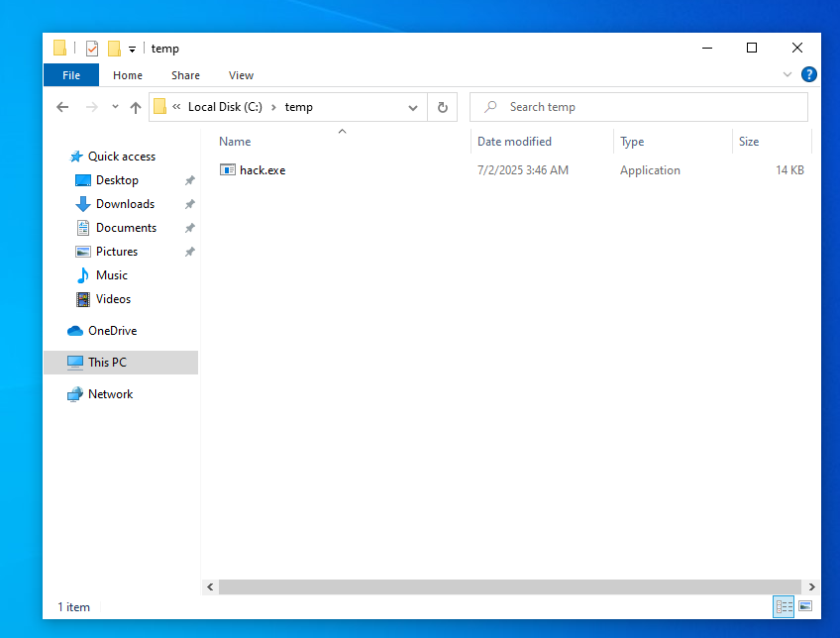Click the 7/2/2025 3:46 AM date cell
Viewport: 840px width, 638px height.
pyautogui.click(x=523, y=170)
